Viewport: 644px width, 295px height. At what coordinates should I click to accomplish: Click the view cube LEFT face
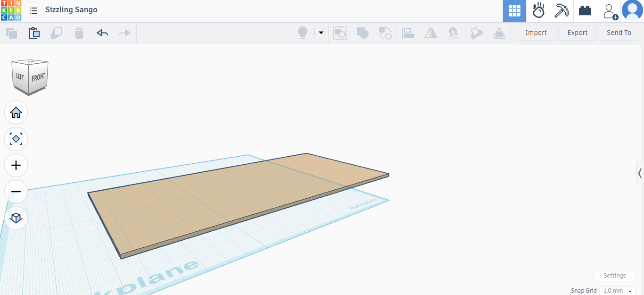(20, 76)
